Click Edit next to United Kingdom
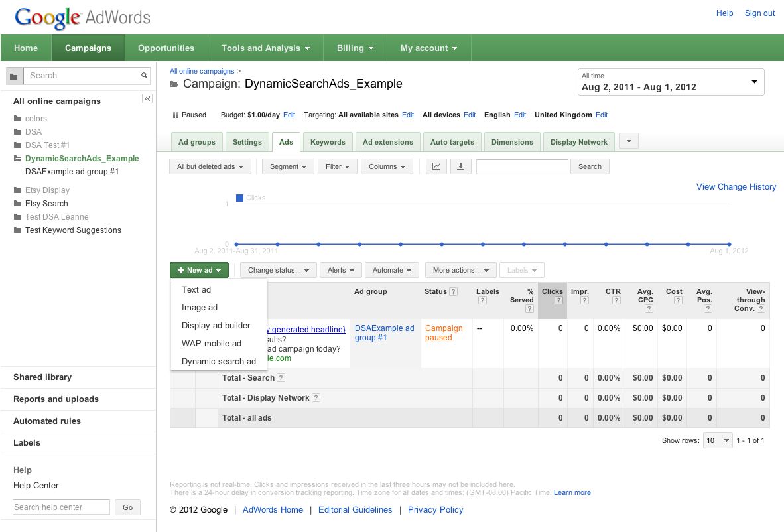This screenshot has height=532, width=784. 602,115
